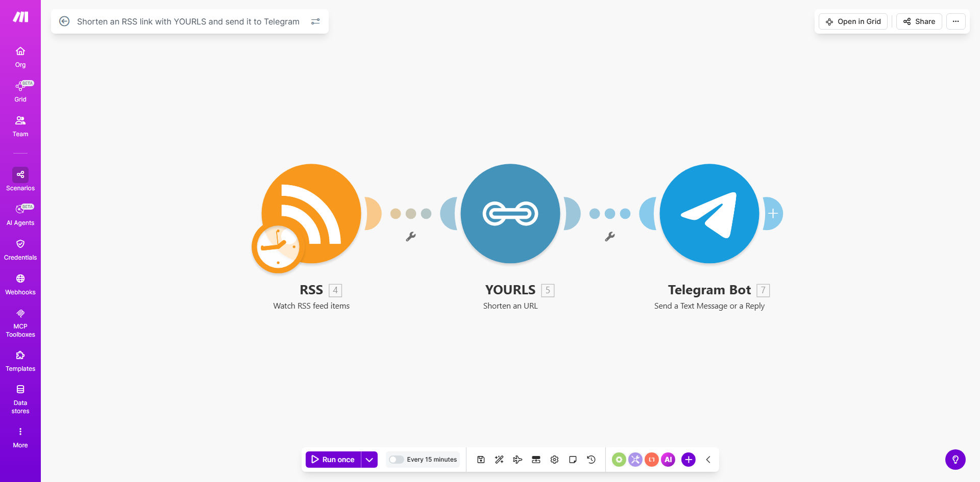980x482 pixels.
Task: Open the RSS Watch feed items module
Action: coord(312,213)
